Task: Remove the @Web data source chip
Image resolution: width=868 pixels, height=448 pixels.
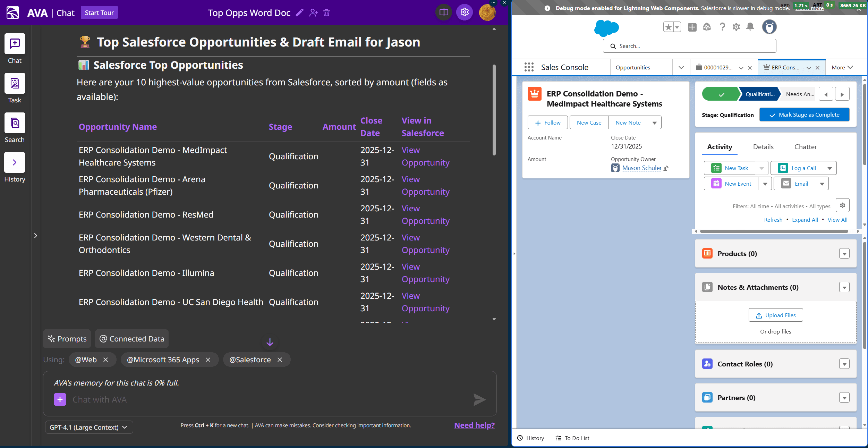Action: click(106, 360)
